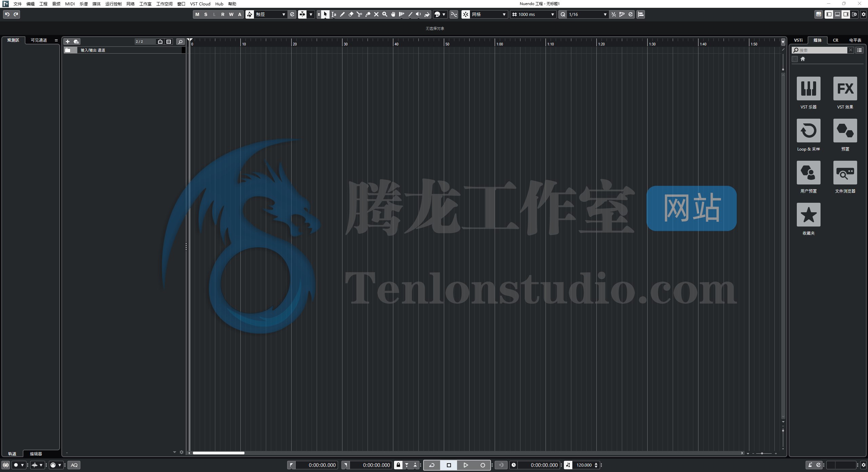Select the Erase tool
Viewport: 868px width, 472px height.
[351, 14]
